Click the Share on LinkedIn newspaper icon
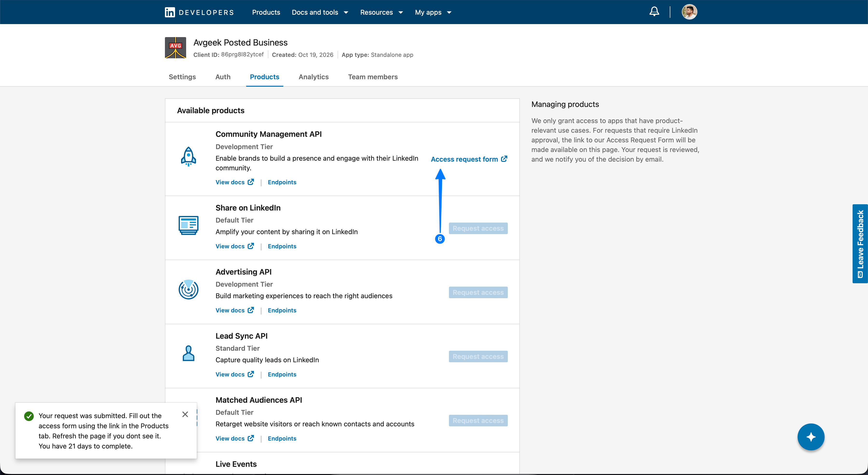This screenshot has width=868, height=475. (x=188, y=225)
